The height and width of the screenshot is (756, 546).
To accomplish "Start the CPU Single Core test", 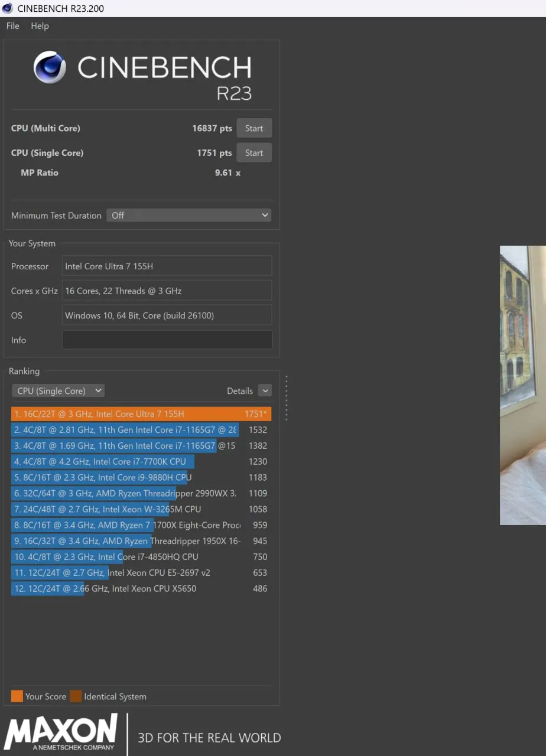I will pos(254,153).
